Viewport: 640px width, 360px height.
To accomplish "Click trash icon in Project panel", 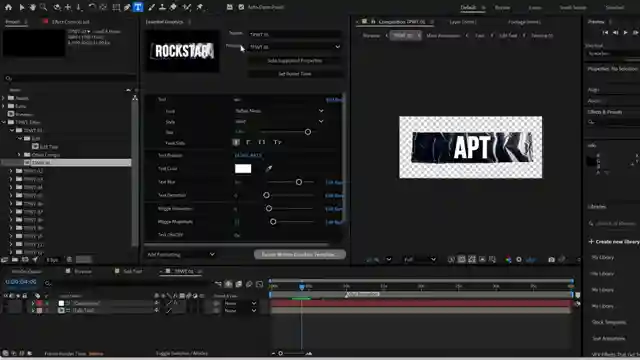I will click(x=69, y=260).
